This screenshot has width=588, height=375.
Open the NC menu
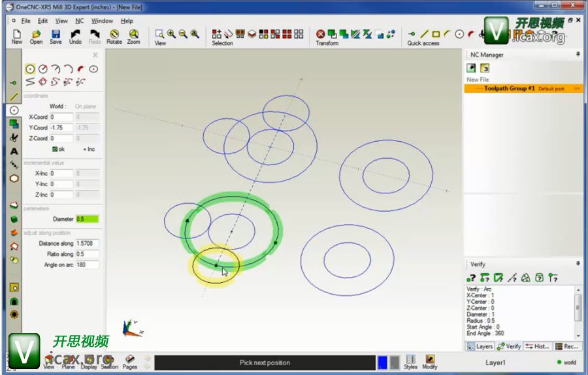[x=79, y=21]
